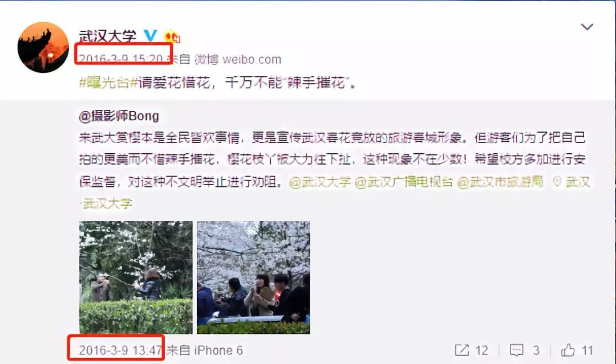Click the 微博 weibo.com source link

(238, 59)
